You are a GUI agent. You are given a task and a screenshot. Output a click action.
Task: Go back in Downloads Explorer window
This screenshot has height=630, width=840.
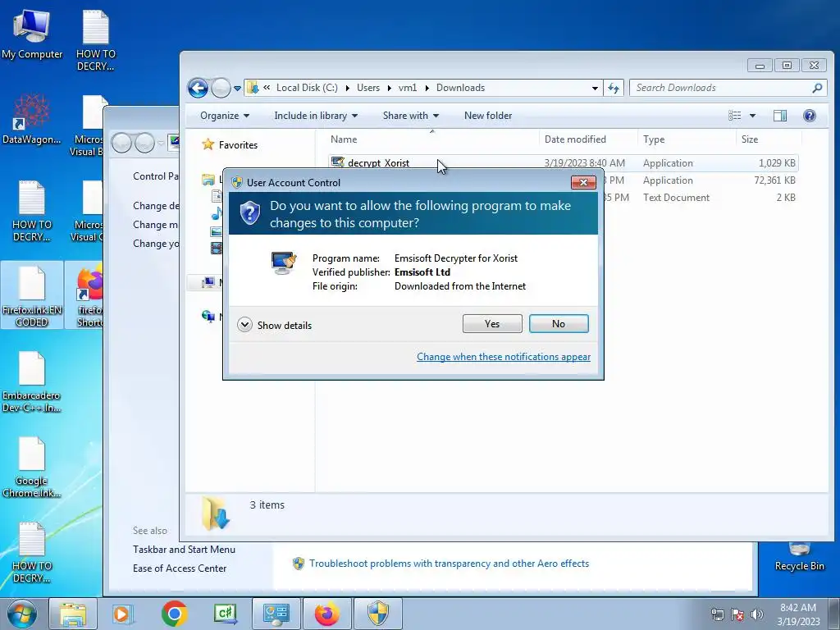199,88
